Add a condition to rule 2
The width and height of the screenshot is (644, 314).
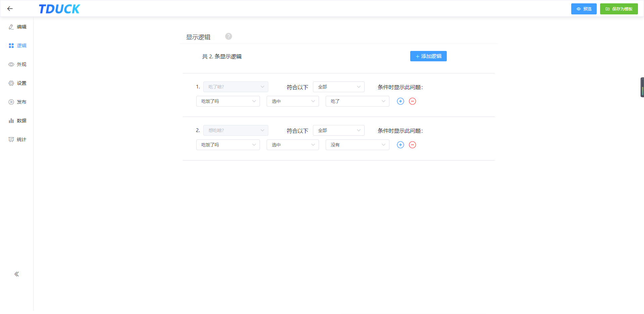[x=400, y=145]
